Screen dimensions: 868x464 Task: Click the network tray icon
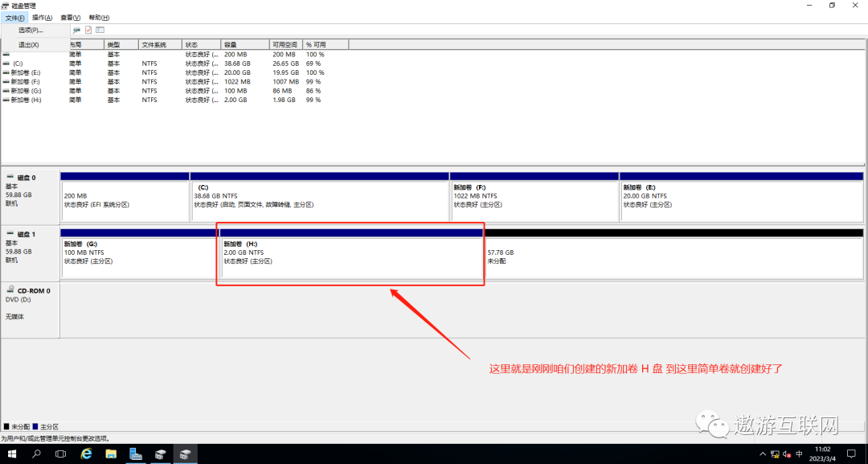tap(775, 454)
